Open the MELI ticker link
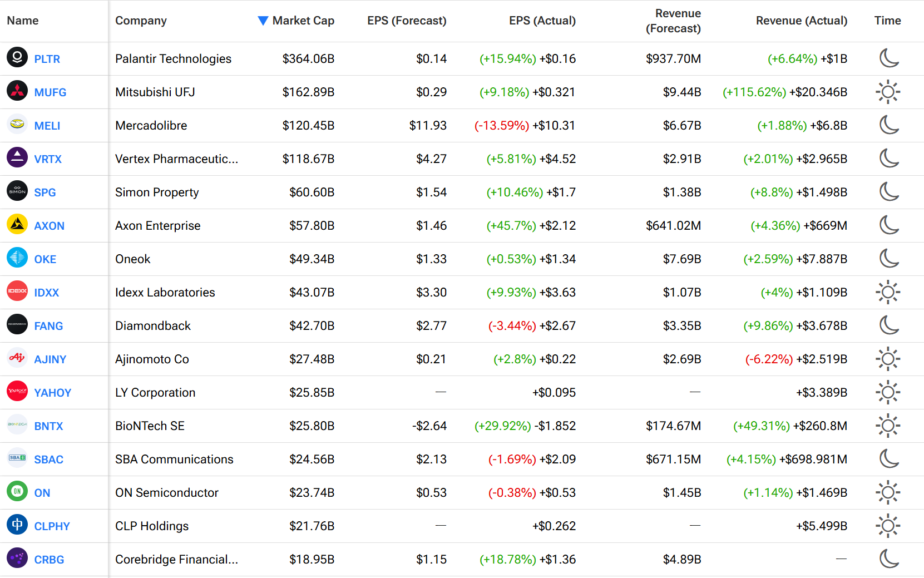This screenshot has width=924, height=578. pyautogui.click(x=47, y=126)
